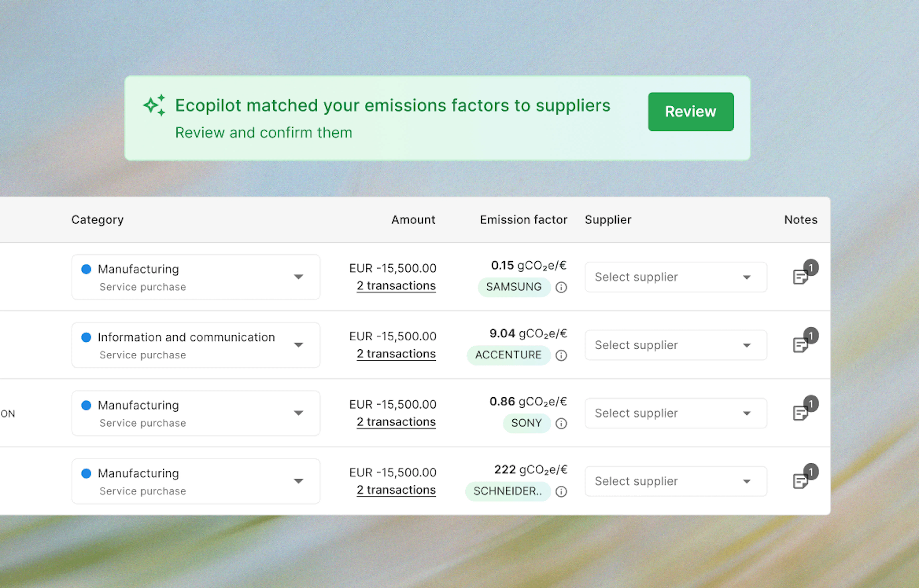Open 2 transactions link in Samsung row
Screen dimensions: 919x588
click(x=396, y=286)
